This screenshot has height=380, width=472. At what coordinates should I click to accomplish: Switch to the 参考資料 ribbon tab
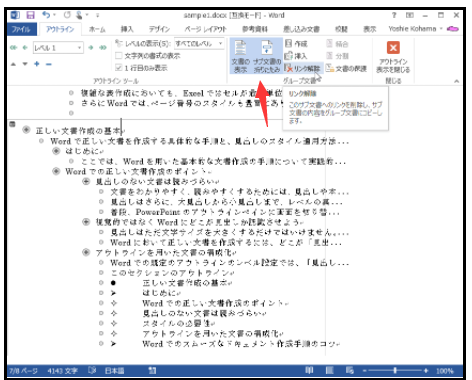[x=255, y=29]
